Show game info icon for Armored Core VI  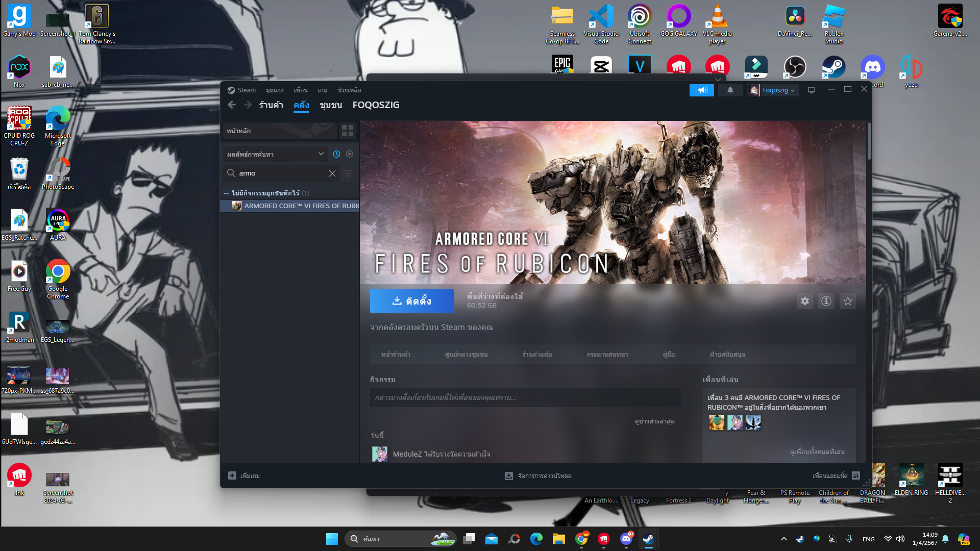826,301
